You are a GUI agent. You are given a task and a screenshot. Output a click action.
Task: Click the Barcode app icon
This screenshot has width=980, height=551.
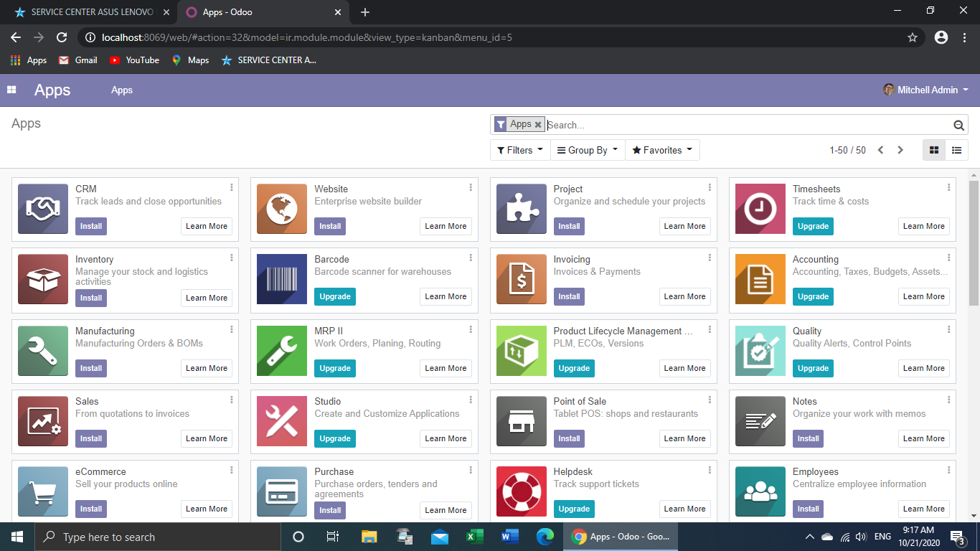click(x=282, y=279)
